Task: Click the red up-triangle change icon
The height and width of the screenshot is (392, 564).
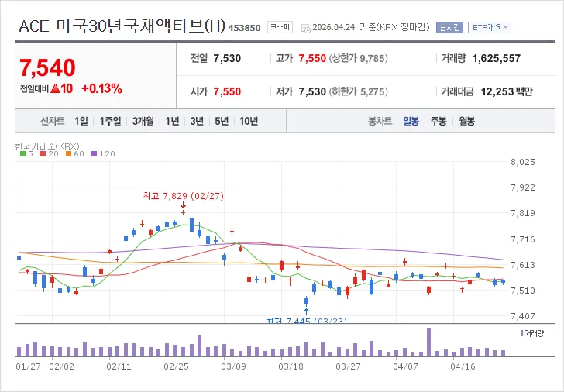Action: pos(56,88)
